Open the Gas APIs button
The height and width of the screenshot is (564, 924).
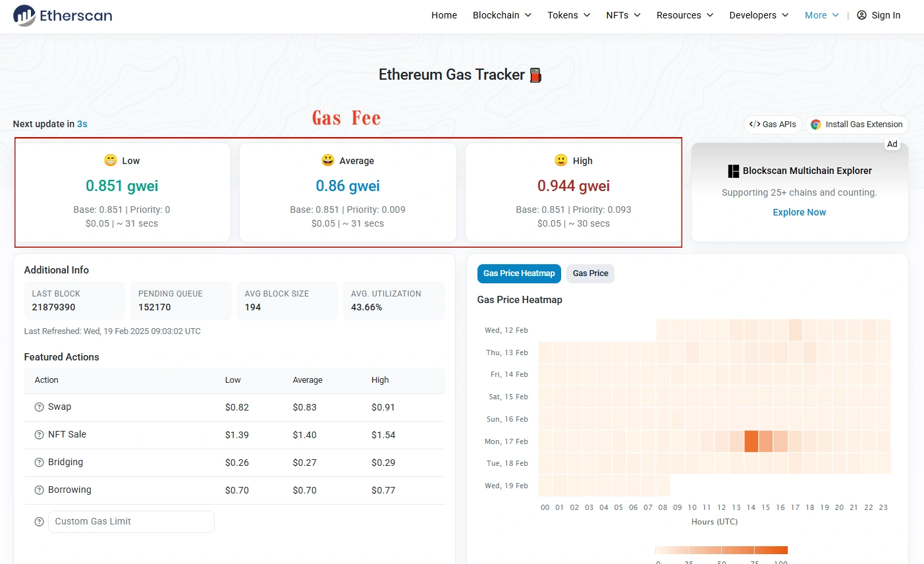[773, 125]
